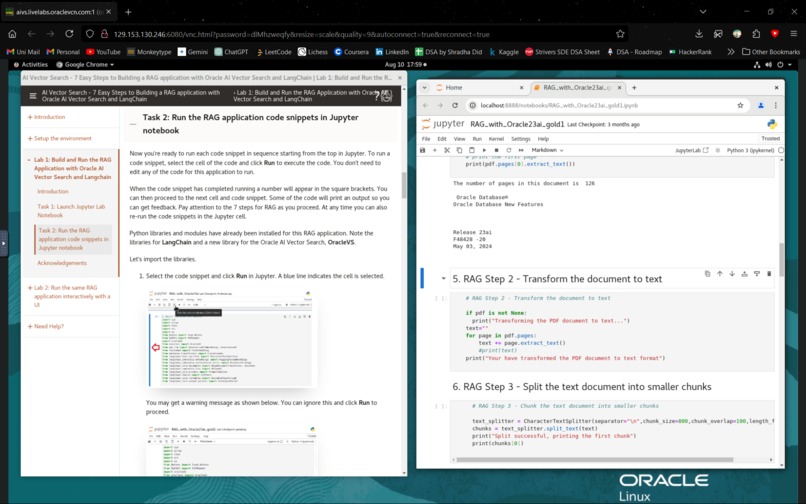The image size is (806, 504).
Task: Open a new tab in the inner Chrome window
Action: [x=634, y=87]
